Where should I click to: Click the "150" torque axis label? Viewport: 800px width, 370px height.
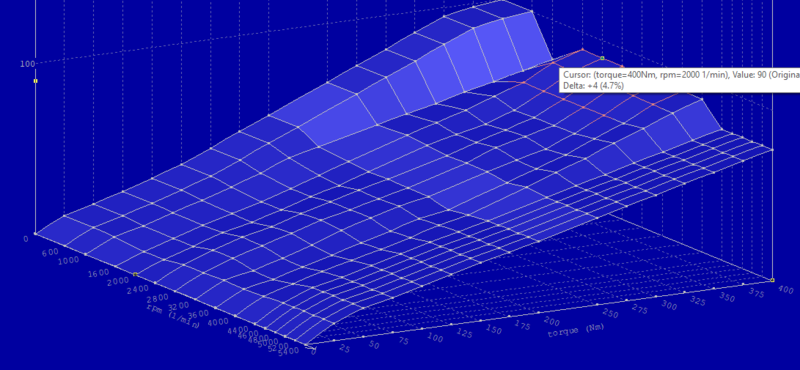[493, 330]
